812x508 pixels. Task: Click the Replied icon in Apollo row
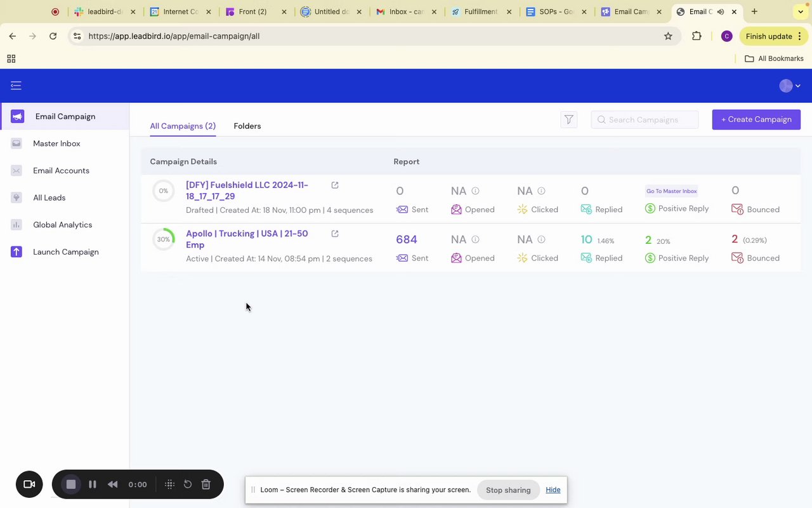(x=586, y=258)
